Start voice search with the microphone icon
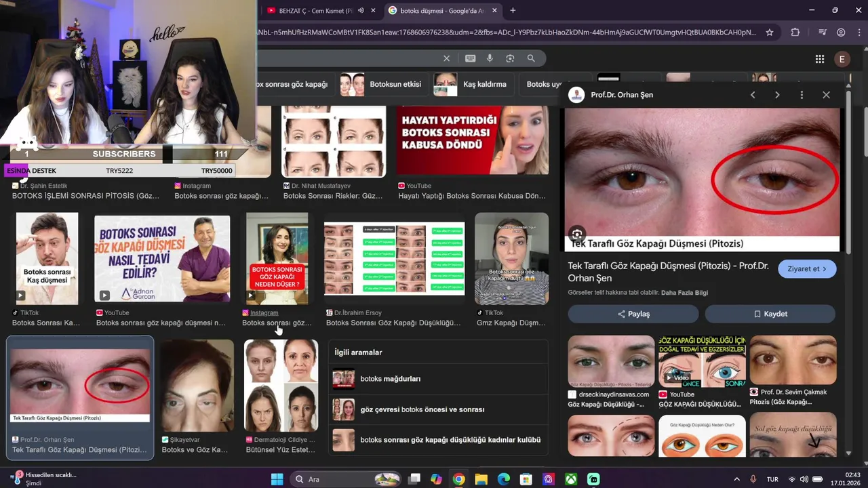The width and height of the screenshot is (868, 488). 490,59
